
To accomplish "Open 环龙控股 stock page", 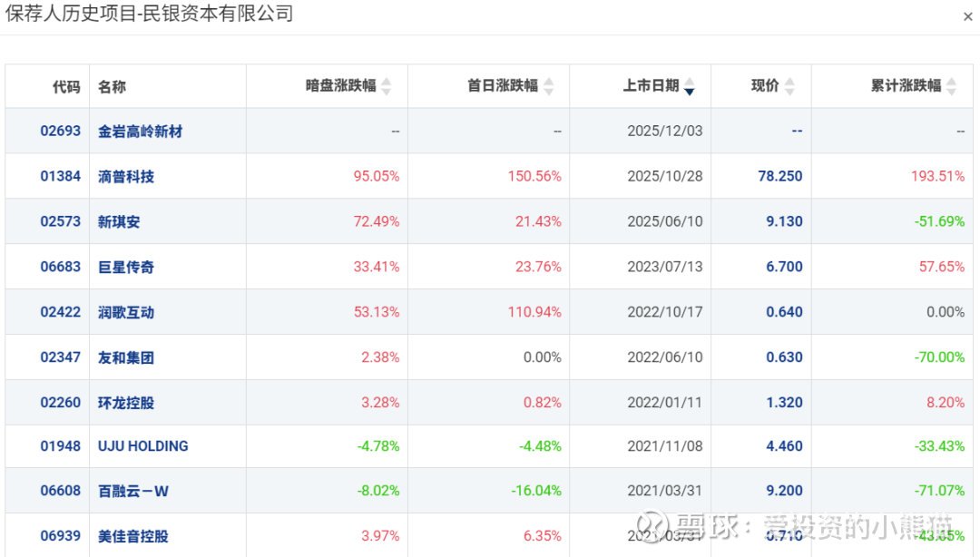I will point(125,403).
